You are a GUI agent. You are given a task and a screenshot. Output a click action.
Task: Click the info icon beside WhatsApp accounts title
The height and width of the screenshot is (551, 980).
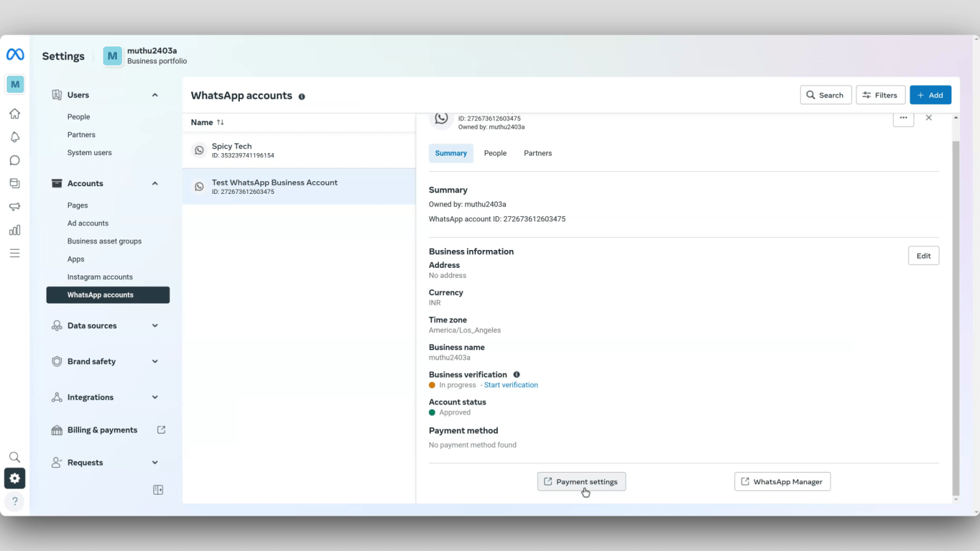click(x=302, y=96)
